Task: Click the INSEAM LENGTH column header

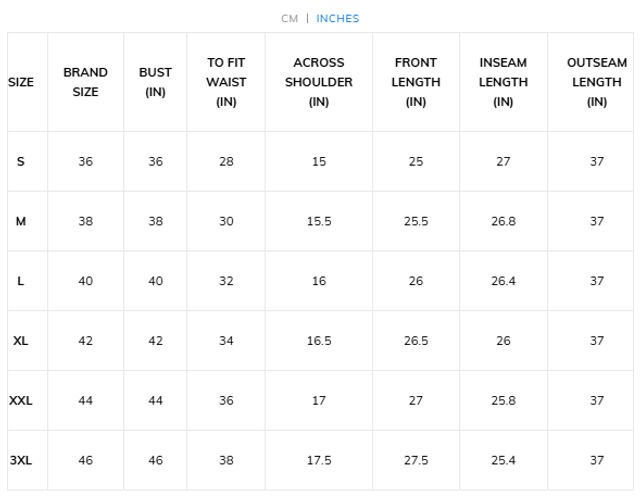Action: (x=503, y=82)
